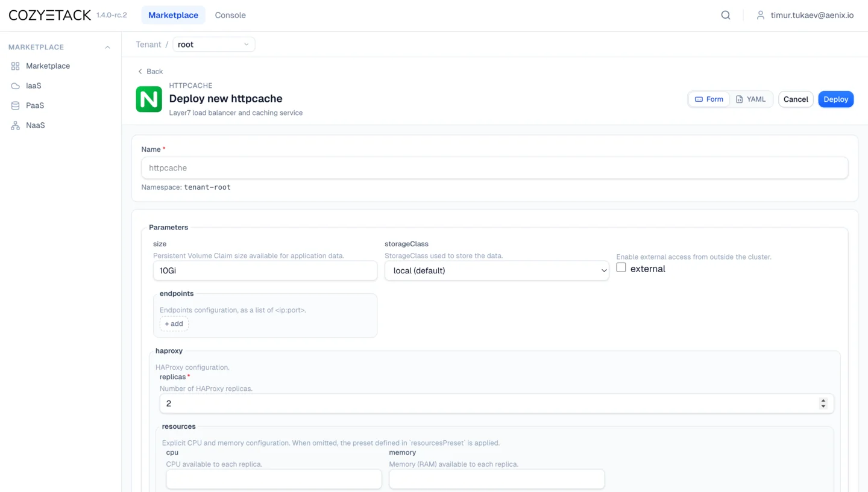
Task: Open the storageClass dropdown
Action: coord(497,270)
